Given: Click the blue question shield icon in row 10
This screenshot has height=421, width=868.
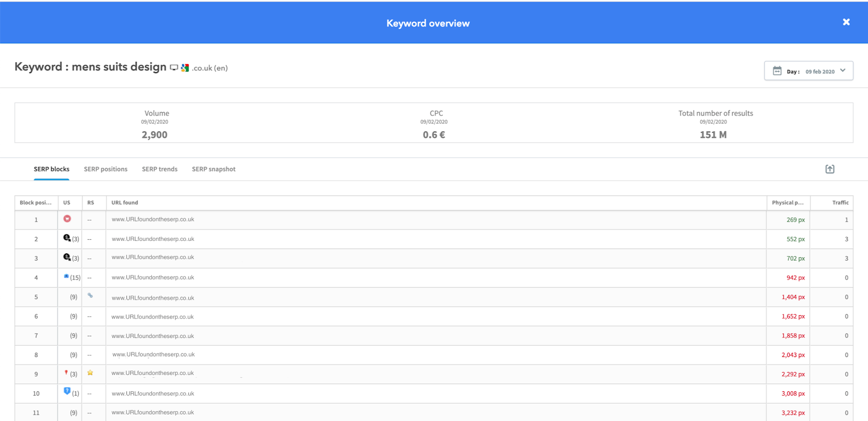Looking at the screenshot, I should [x=67, y=391].
